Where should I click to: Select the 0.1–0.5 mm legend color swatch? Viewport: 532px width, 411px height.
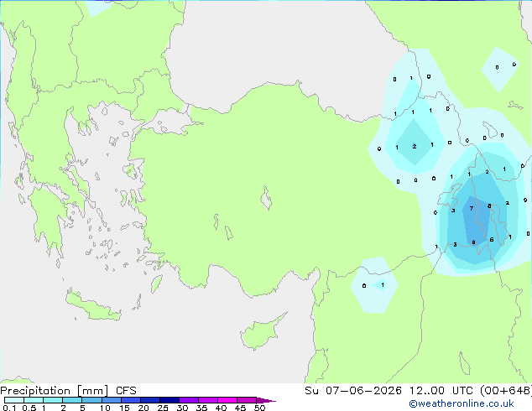(14, 400)
